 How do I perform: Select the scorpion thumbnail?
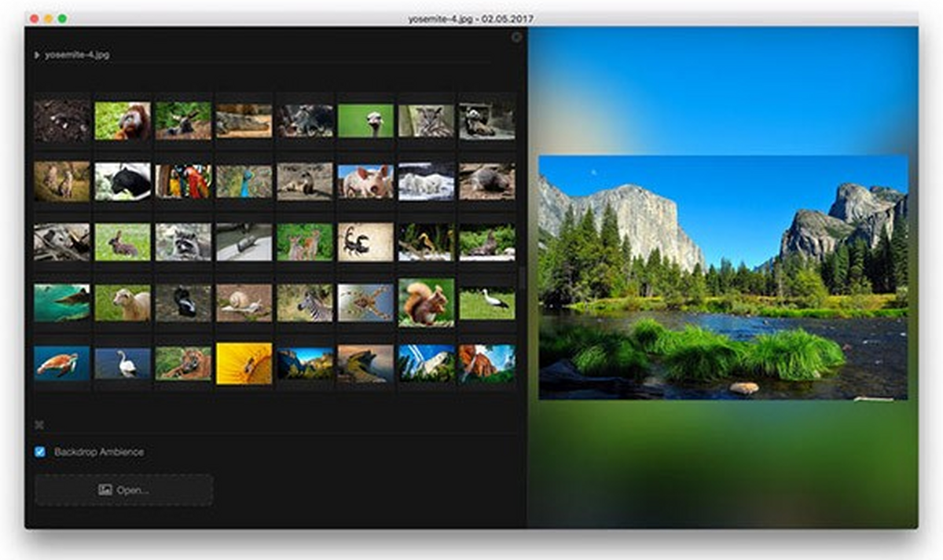point(365,242)
